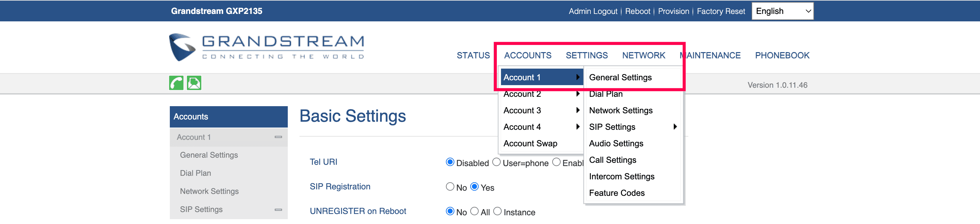Click the Admin Logout link
The height and width of the screenshot is (224, 980).
pyautogui.click(x=593, y=11)
